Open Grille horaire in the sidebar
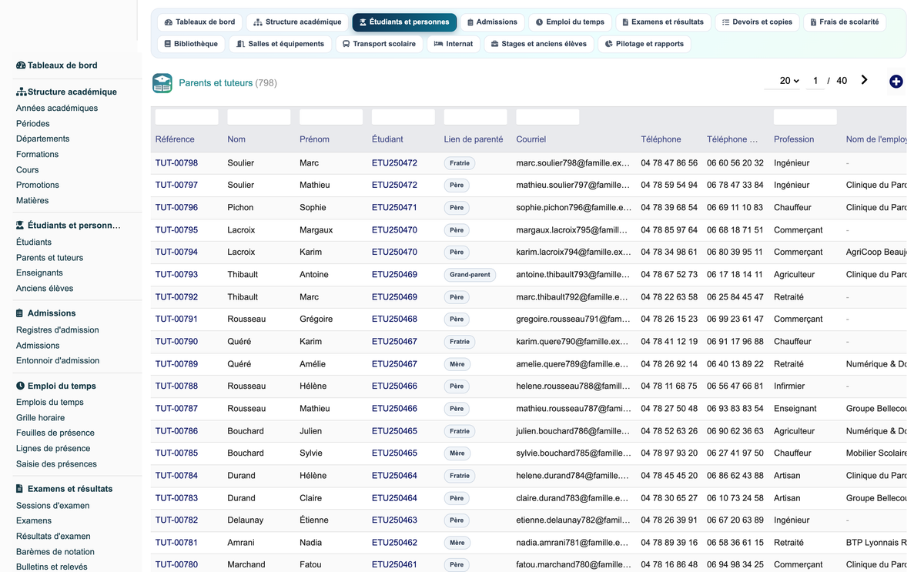Viewport: 924px width, 572px height. pyautogui.click(x=40, y=417)
